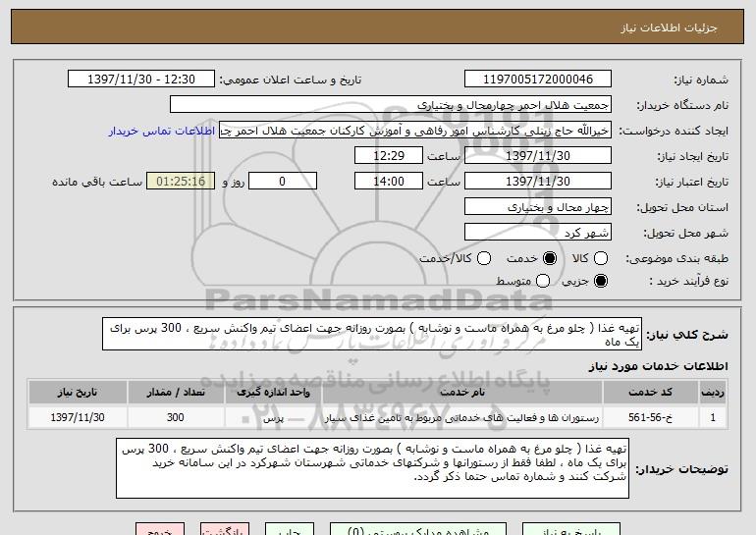Image resolution: width=756 pixels, height=535 pixels.
Task: Click مشاهده مدارک پیوستی (0) button
Action: [x=418, y=529]
